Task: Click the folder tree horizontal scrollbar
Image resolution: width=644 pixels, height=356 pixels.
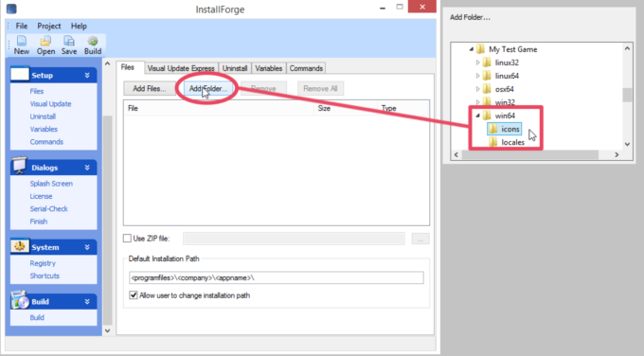Action: click(x=529, y=154)
